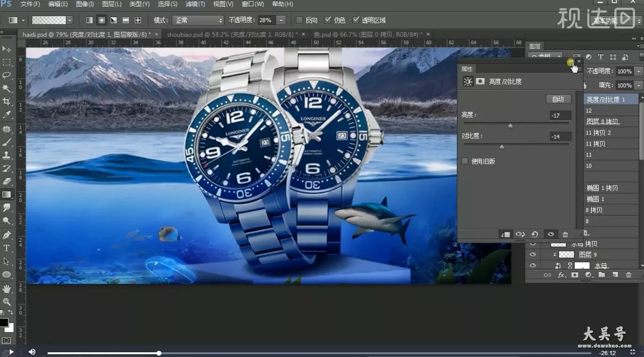
Task: Add layer style fx
Action: click(x=561, y=275)
